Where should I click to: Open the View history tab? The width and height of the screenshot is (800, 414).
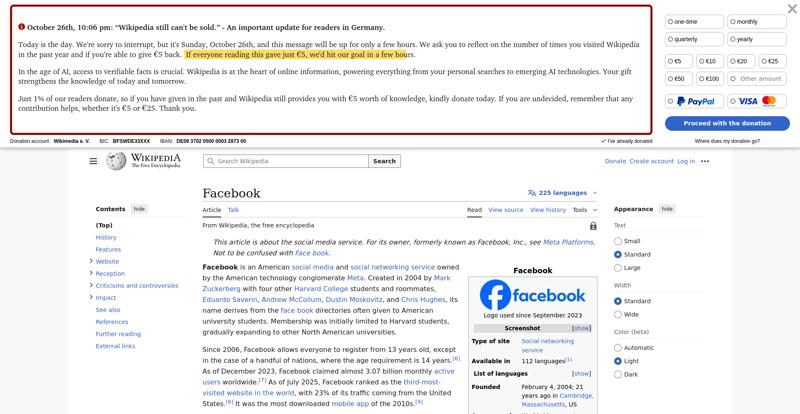[547, 210]
